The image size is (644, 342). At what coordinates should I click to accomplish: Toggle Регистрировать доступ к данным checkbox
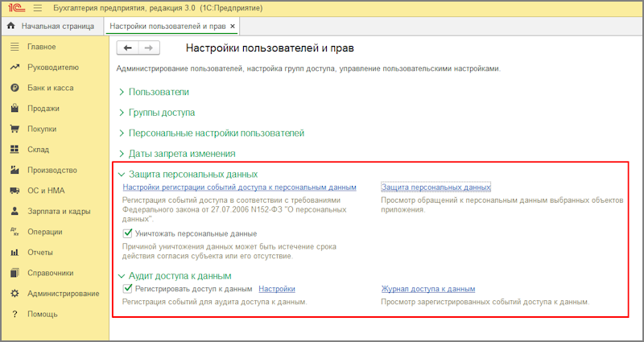127,289
